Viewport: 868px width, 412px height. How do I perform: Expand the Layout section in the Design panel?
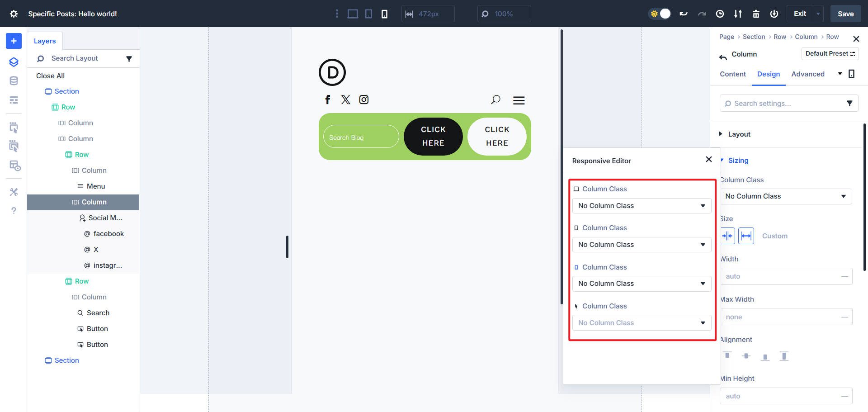738,134
